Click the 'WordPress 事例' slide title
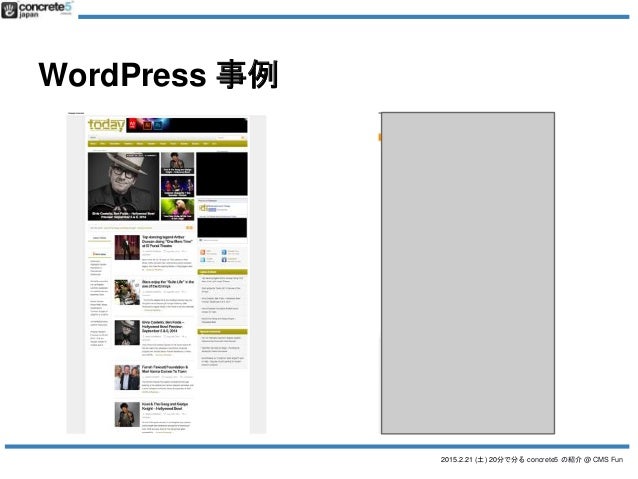638x479 pixels. (x=159, y=74)
